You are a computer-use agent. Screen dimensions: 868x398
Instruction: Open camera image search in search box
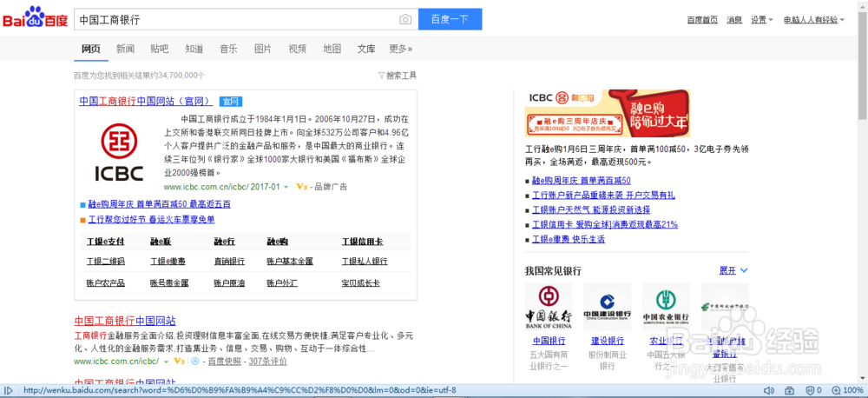pyautogui.click(x=405, y=19)
